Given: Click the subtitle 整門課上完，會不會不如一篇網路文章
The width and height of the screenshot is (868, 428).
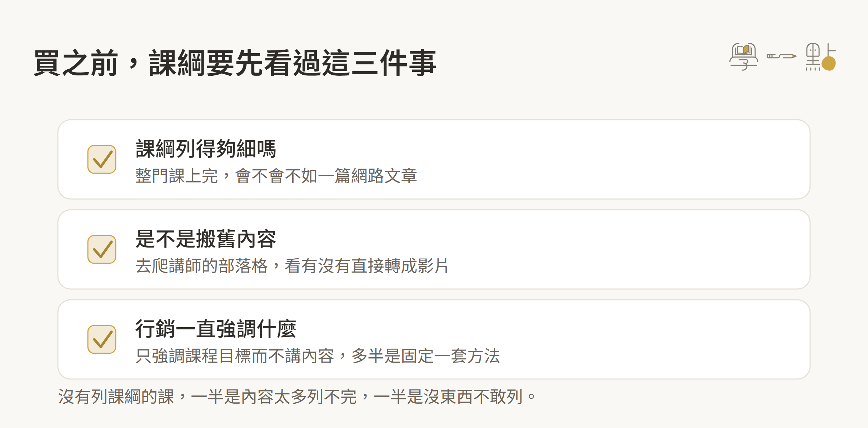Looking at the screenshot, I should point(276,176).
